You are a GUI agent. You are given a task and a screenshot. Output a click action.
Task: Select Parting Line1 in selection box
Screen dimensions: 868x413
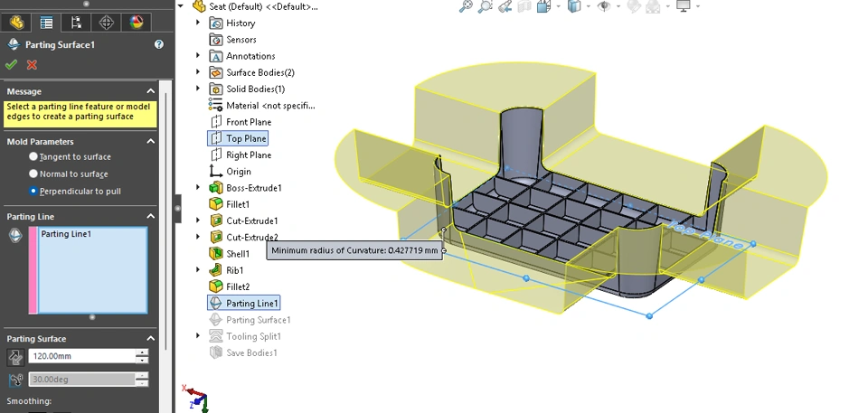66,234
